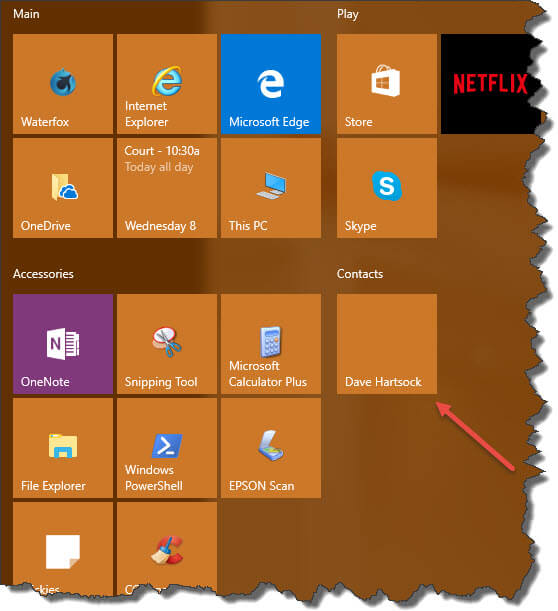Open the File Explorer tile

click(x=63, y=448)
